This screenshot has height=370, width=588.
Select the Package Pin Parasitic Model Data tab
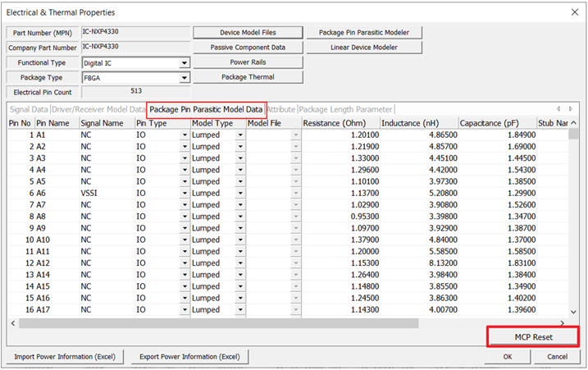(x=206, y=109)
